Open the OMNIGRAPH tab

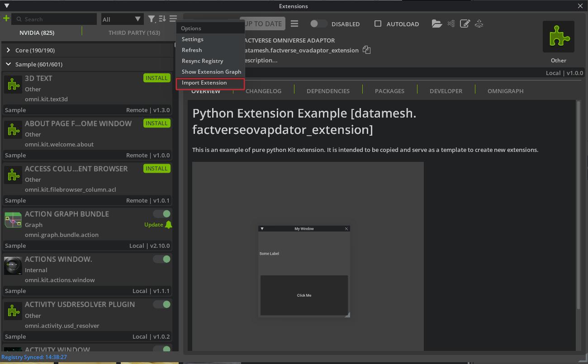505,91
